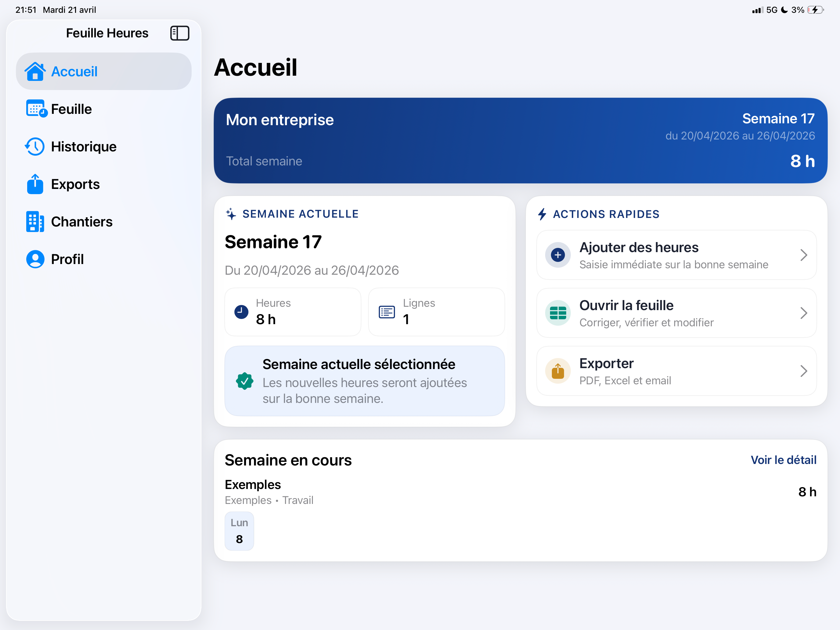The height and width of the screenshot is (630, 840).
Task: Open the Profil sidebar item
Action: (104, 259)
